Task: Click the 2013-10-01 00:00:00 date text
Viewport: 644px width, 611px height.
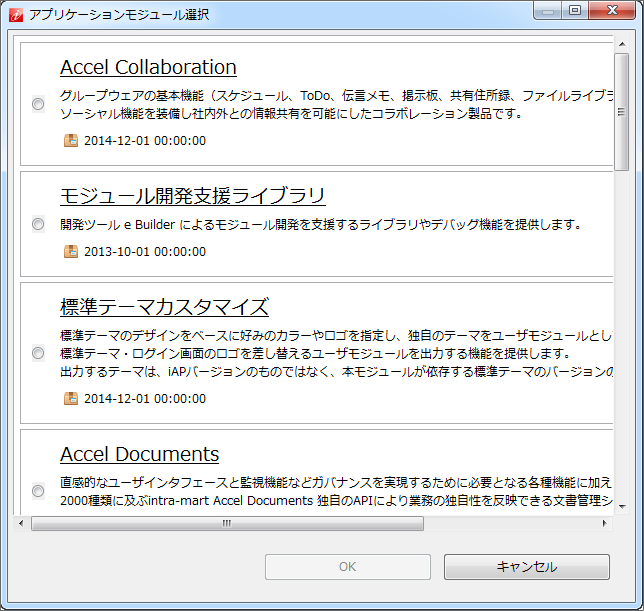Action: [145, 252]
